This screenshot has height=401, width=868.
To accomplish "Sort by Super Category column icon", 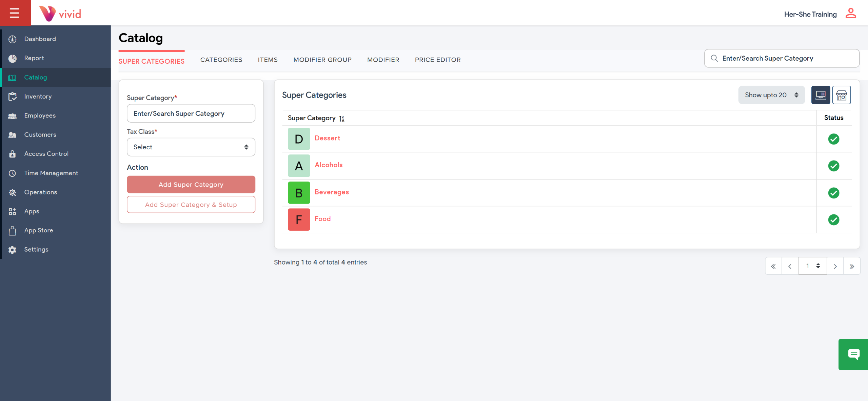I will [x=342, y=119].
